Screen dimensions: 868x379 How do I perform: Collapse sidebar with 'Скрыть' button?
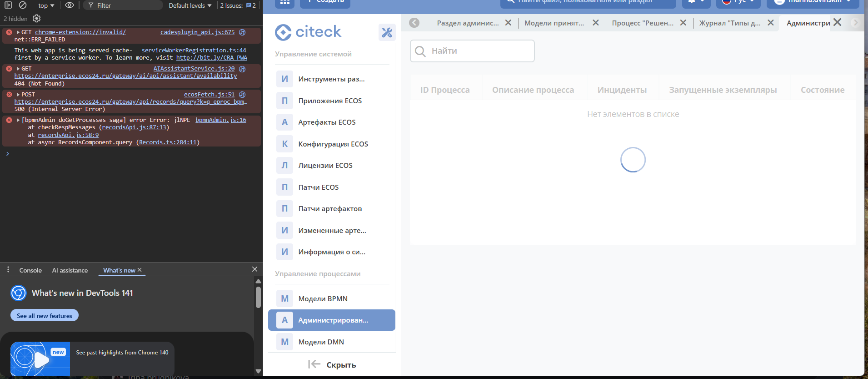point(332,365)
